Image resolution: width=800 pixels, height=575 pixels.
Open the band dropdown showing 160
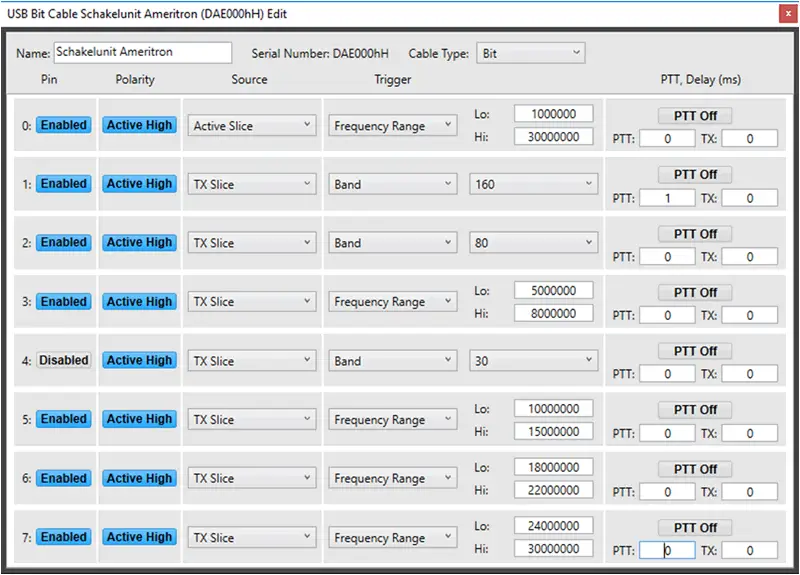tap(533, 184)
